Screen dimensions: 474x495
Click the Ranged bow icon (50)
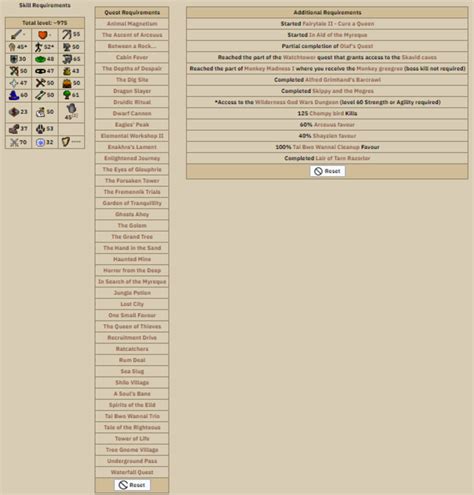tap(14, 71)
